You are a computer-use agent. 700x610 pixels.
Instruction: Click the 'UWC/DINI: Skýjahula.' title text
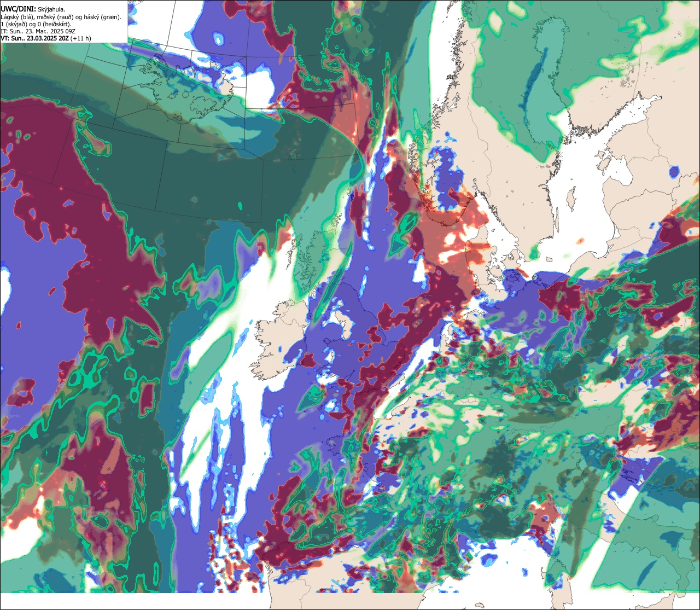(x=33, y=9)
